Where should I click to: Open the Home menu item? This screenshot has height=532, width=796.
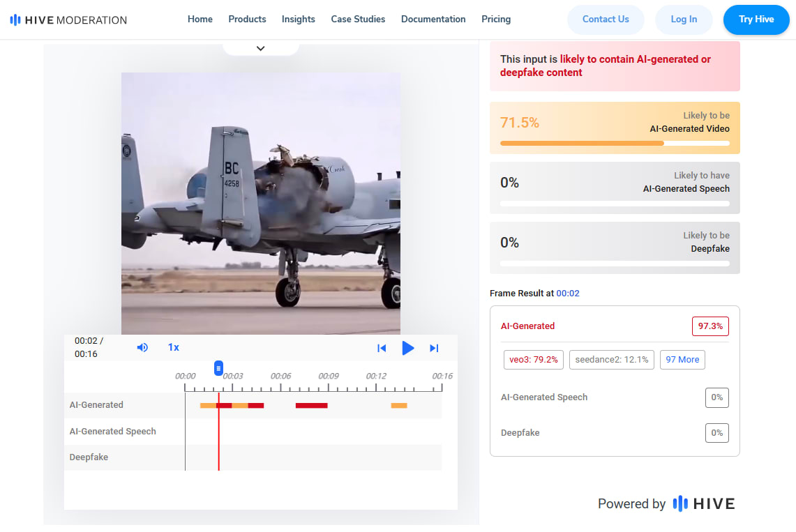tap(200, 20)
